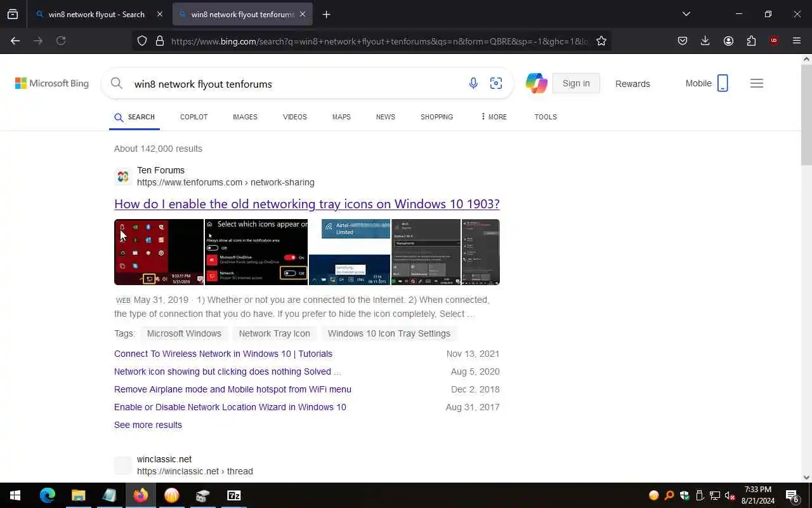Start voice search with microphone icon
Viewport: 812px width, 508px height.
pyautogui.click(x=473, y=83)
